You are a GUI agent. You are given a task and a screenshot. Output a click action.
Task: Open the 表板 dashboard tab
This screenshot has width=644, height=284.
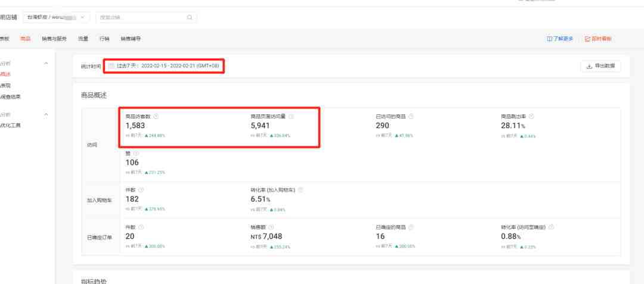coord(4,39)
